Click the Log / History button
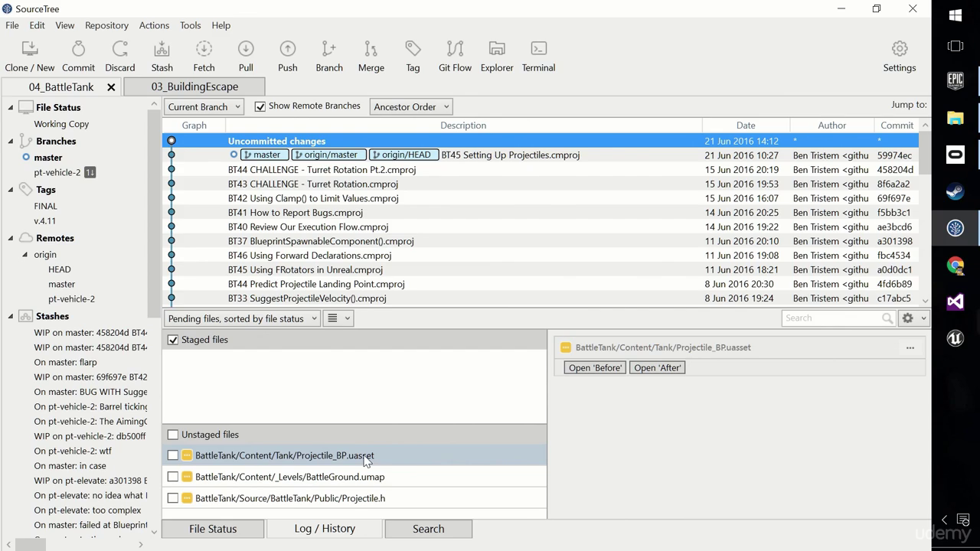 pyautogui.click(x=325, y=529)
